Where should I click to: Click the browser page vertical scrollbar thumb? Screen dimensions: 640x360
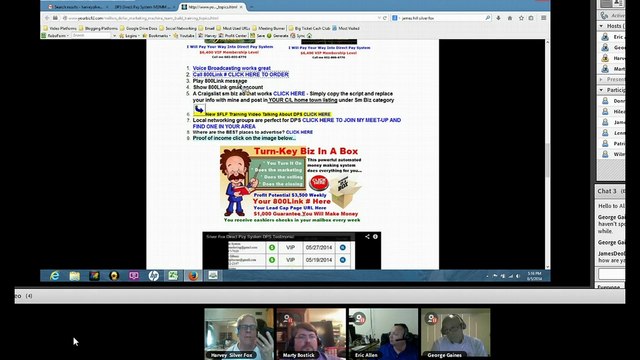tap(547, 160)
